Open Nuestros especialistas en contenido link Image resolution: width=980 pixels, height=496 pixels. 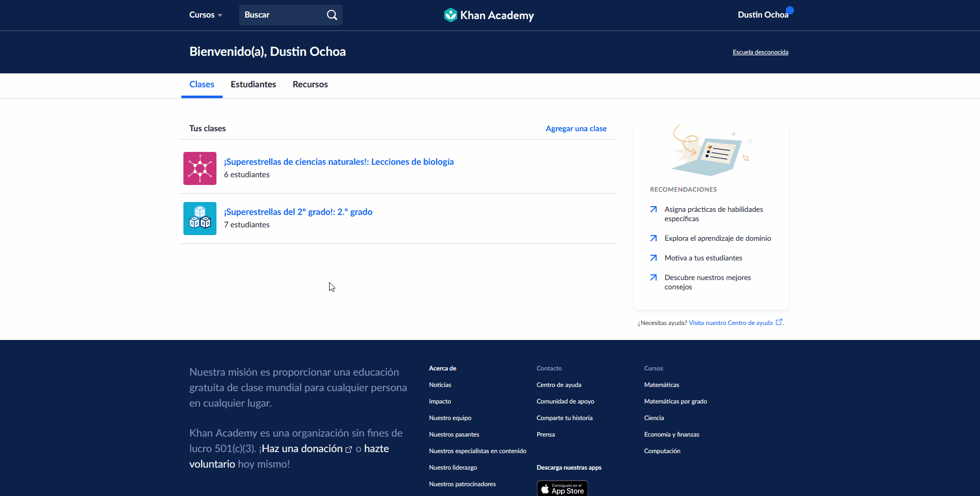click(x=478, y=451)
